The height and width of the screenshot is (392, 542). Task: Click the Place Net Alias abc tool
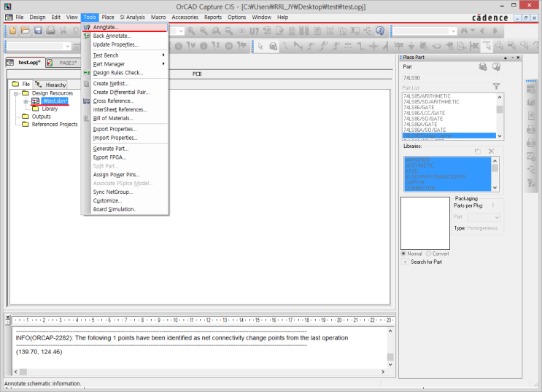coord(349,46)
